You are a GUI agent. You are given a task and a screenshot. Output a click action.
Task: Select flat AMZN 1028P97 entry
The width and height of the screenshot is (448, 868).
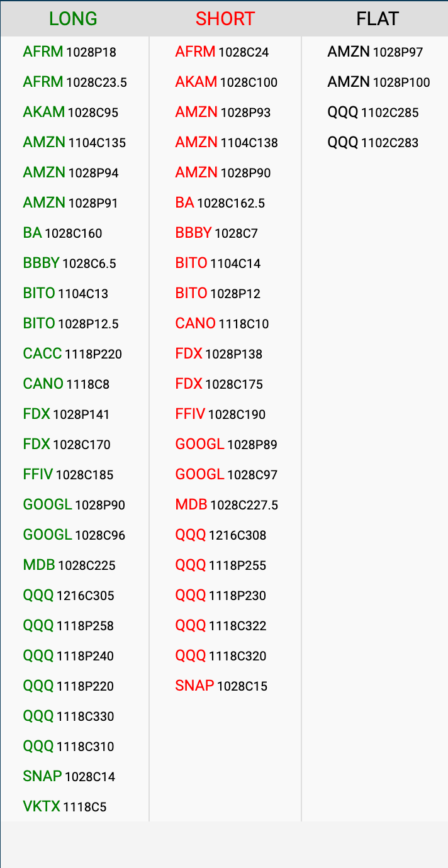tap(375, 52)
